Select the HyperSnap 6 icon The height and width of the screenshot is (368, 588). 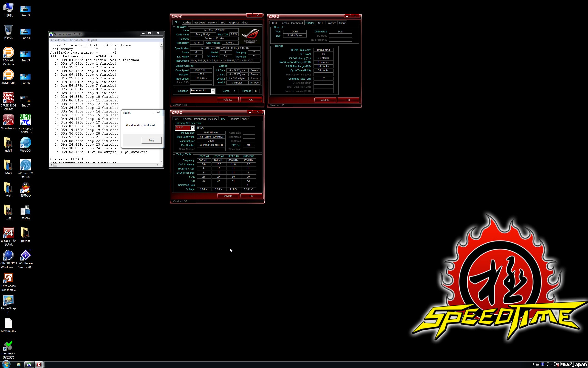(8, 304)
